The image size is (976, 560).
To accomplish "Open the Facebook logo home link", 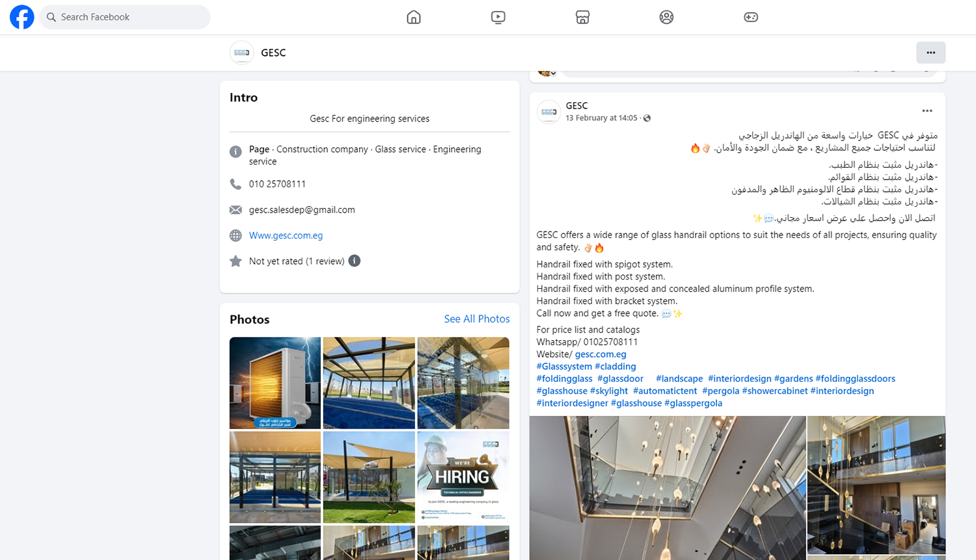I will [21, 17].
